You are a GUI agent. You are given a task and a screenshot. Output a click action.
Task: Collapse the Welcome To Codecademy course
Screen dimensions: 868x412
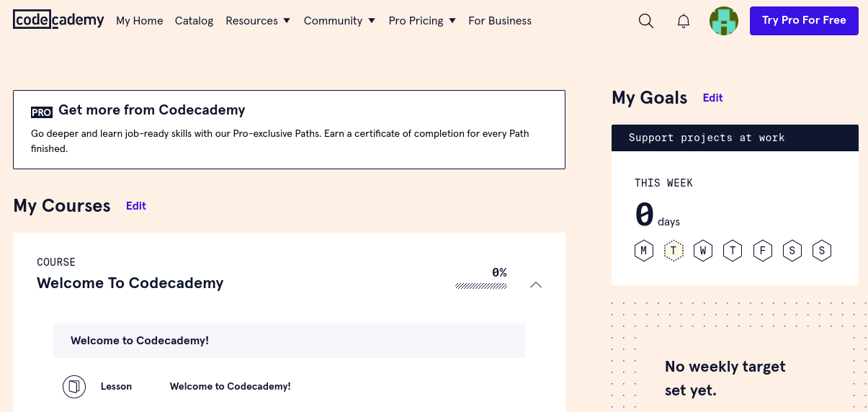coord(535,285)
